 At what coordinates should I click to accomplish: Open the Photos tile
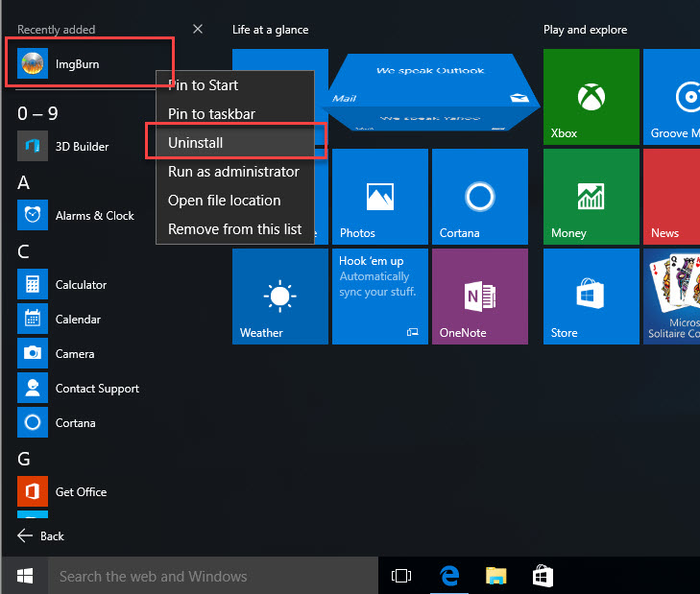pyautogui.click(x=380, y=197)
